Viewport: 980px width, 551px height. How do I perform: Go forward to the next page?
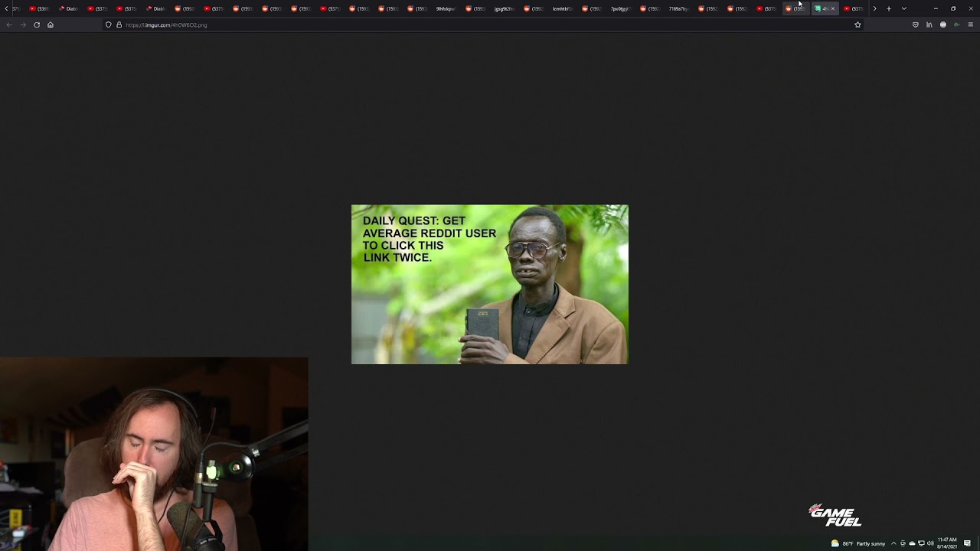(x=23, y=24)
